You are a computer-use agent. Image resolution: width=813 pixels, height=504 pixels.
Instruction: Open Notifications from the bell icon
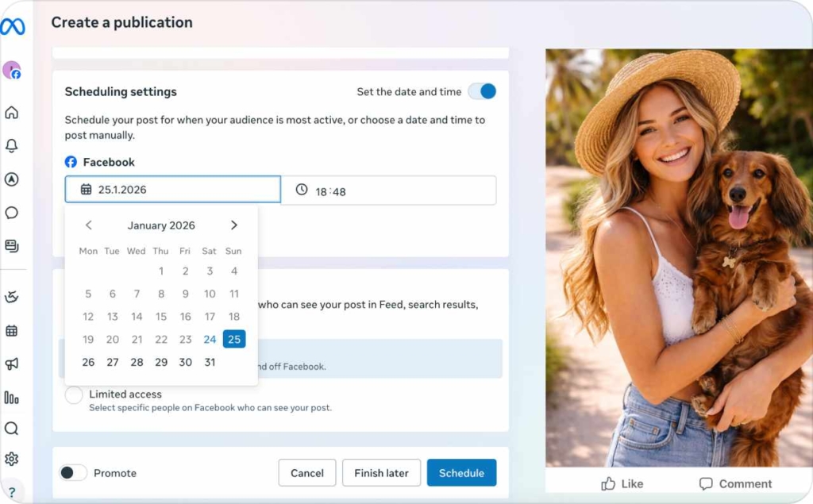[12, 146]
